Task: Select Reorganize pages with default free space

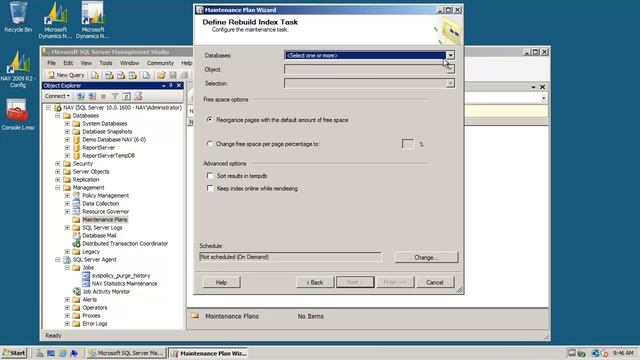Action: coord(210,120)
